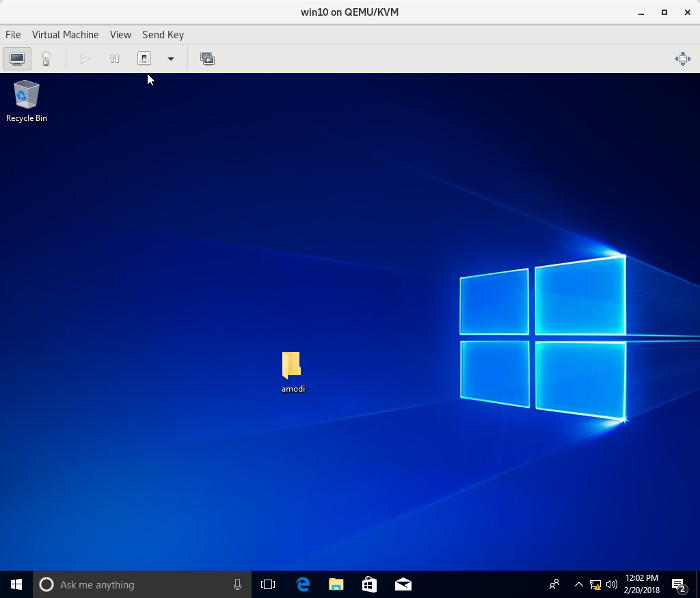Expand the hidden system tray icons
Image resolution: width=700 pixels, height=598 pixels.
[578, 584]
